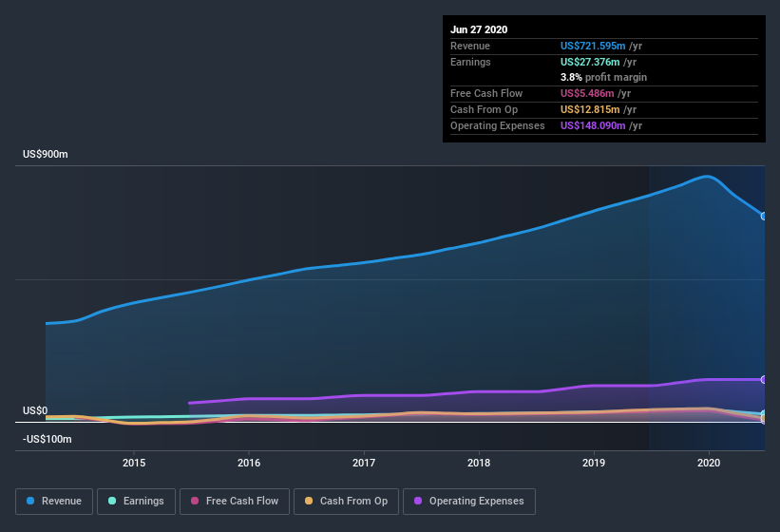Toggle the Revenue legend button
Viewport: 780px width, 532px height.
click(54, 502)
